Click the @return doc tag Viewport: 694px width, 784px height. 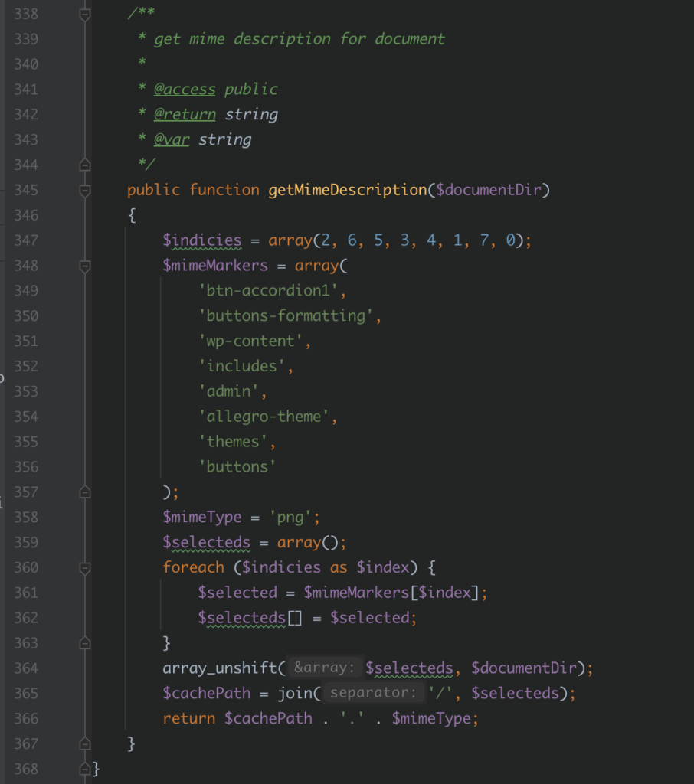[184, 115]
